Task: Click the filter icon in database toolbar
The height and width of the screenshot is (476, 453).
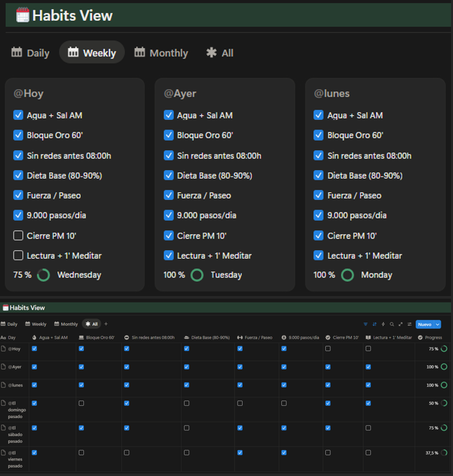Action: pos(365,324)
